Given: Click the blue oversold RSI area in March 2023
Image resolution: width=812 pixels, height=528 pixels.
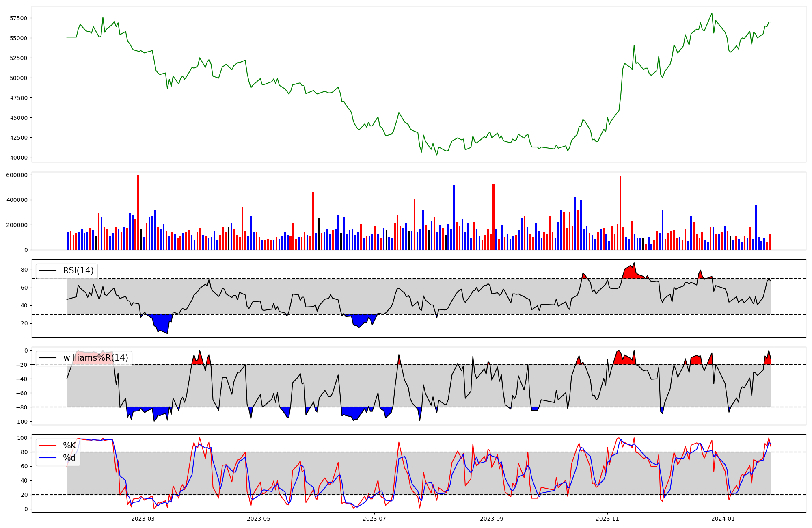Looking at the screenshot, I should point(162,323).
